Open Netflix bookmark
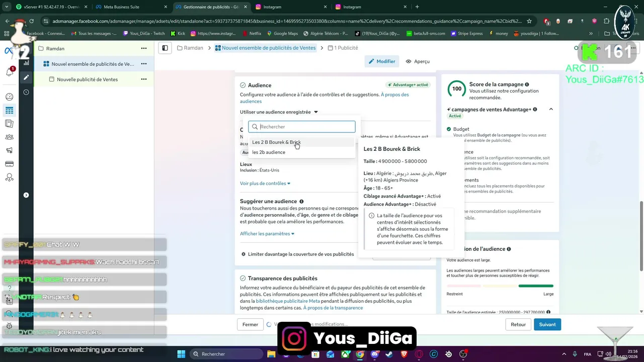The width and height of the screenshot is (644, 362). pyautogui.click(x=251, y=34)
